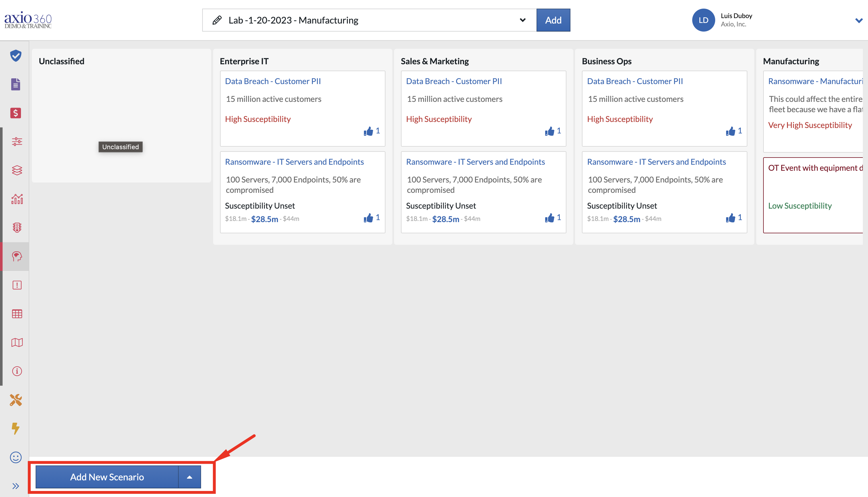Select the stacked layers sidebar icon
868x497 pixels.
(x=17, y=170)
